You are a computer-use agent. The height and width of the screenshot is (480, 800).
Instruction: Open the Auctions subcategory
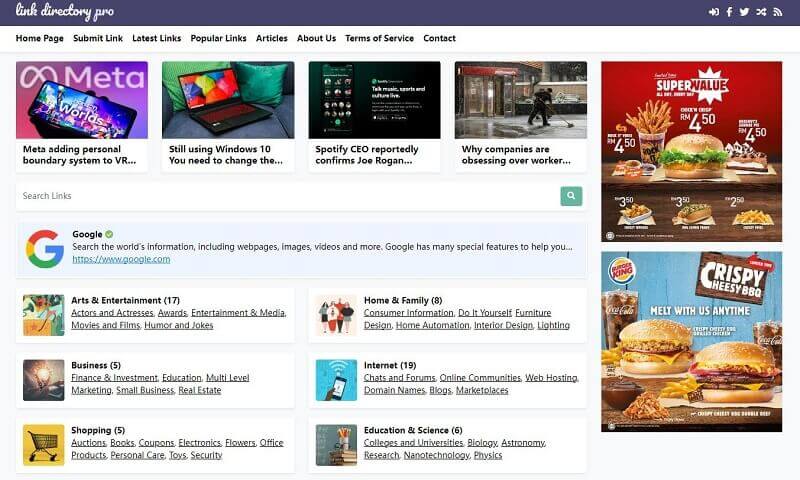point(89,443)
